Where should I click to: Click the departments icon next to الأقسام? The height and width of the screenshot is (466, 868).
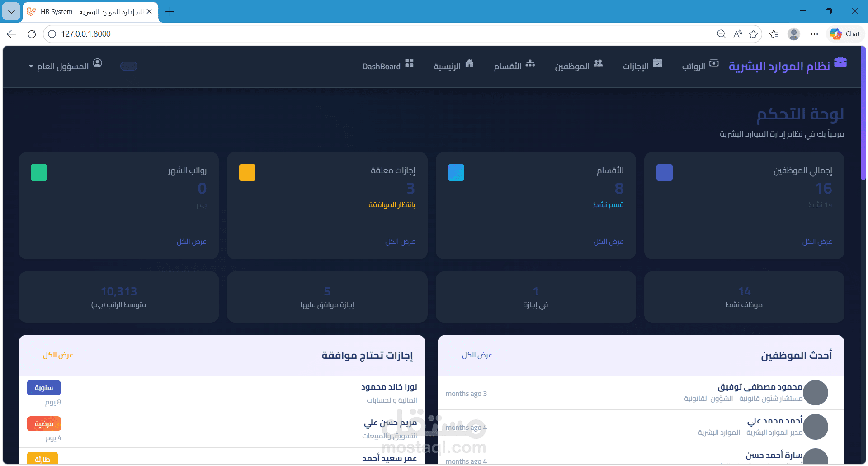(530, 64)
